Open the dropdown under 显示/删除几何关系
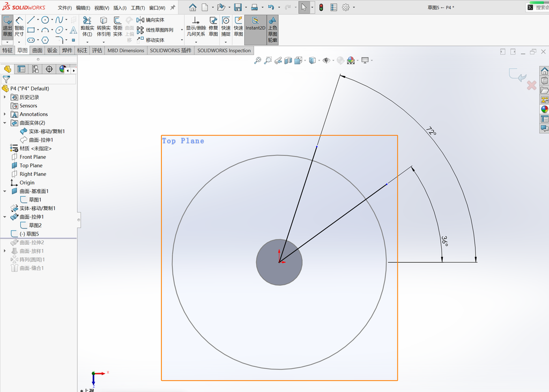Image resolution: width=549 pixels, height=392 pixels. tap(196, 42)
